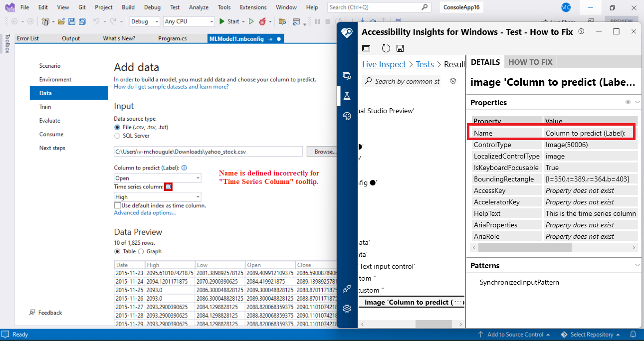
Task: Click the Save All icon in Visual Studio toolbar
Action: tap(82, 21)
